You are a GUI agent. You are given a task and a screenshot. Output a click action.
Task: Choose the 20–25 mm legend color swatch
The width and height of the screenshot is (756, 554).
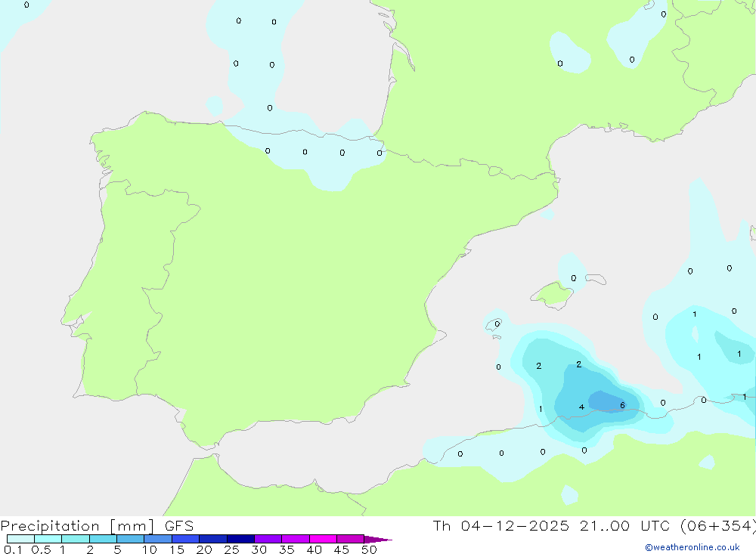[212, 539]
